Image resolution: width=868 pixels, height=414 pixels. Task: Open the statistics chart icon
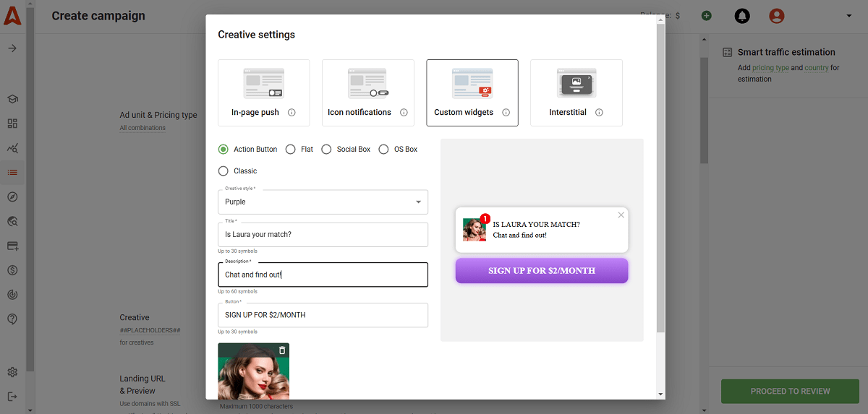(12, 148)
